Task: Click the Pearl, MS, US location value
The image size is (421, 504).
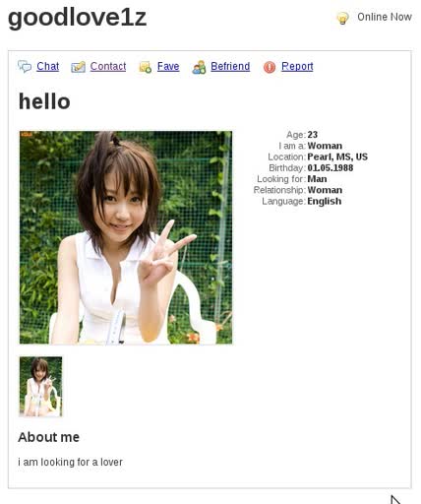Action: click(337, 157)
